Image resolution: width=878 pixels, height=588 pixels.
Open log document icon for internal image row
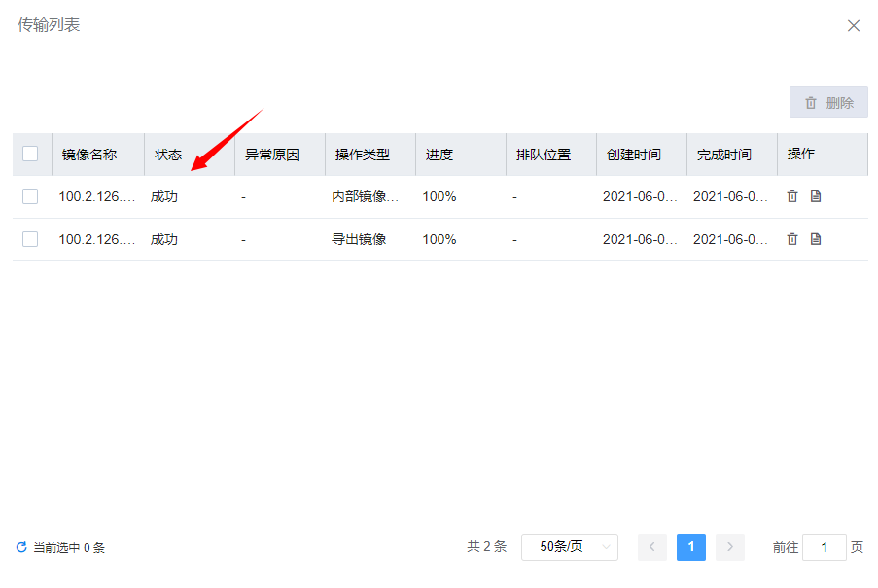coord(816,196)
